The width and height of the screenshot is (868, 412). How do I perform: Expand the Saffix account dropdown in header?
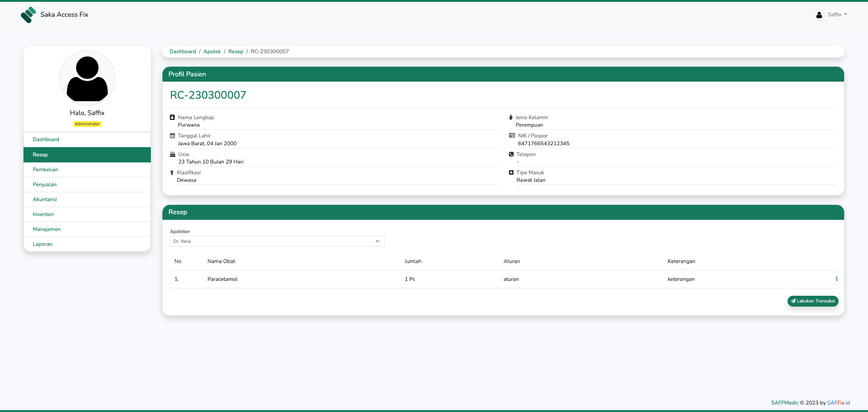(837, 15)
